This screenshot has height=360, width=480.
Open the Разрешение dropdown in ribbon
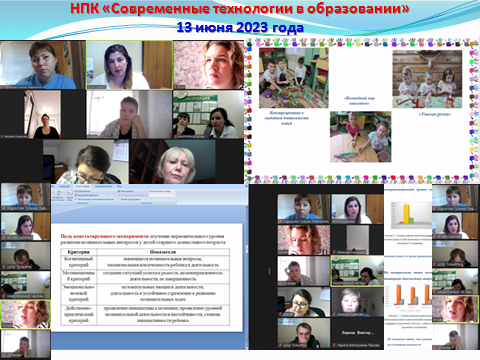pyautogui.click(x=162, y=191)
